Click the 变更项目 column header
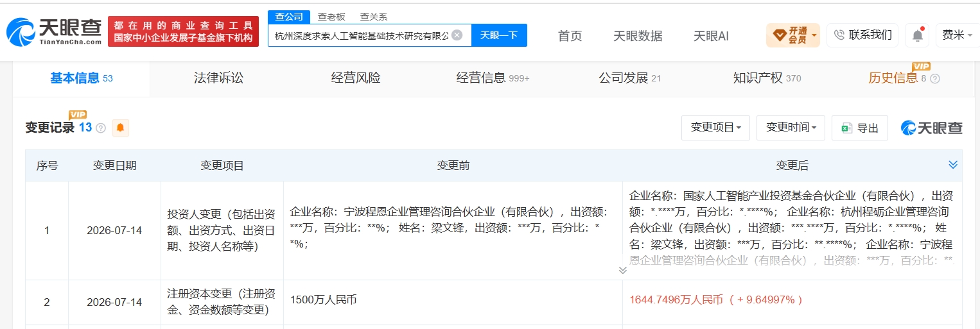This screenshot has height=329, width=980. pos(222,165)
